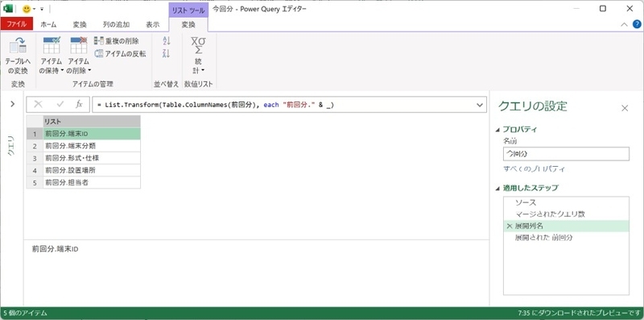This screenshot has height=320, width=644.
Task: Expand the formula bar dropdown arrow
Action: click(479, 105)
